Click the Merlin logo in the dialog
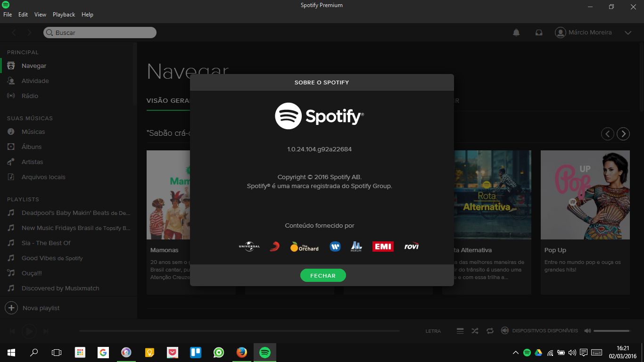The height and width of the screenshot is (362, 644). (356, 247)
